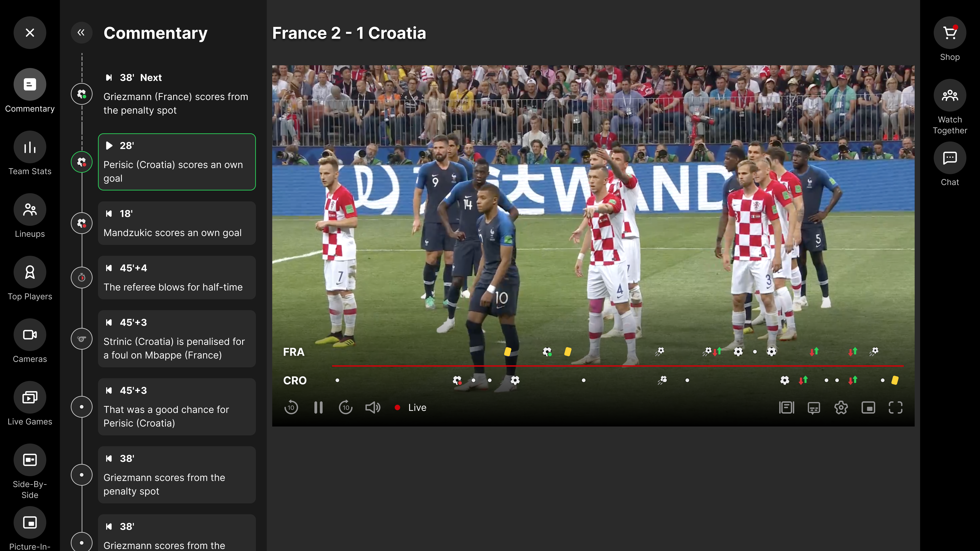
Task: Click own-goal icon beside 18' entry
Action: coord(81,223)
